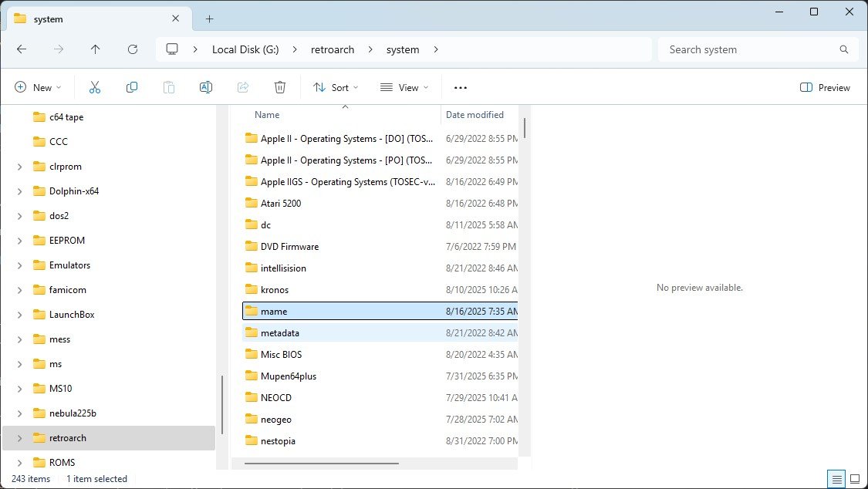Expand the famicom tree node

click(x=20, y=290)
